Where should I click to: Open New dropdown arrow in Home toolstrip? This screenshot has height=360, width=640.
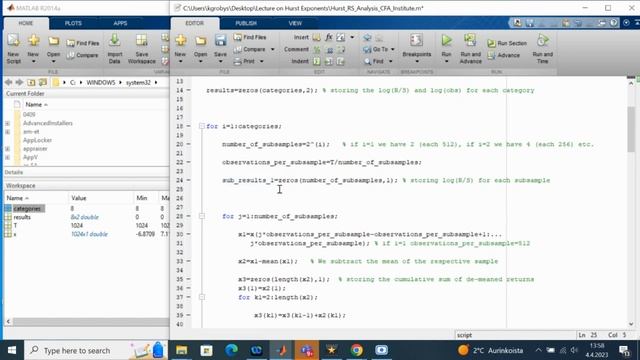(x=33, y=62)
